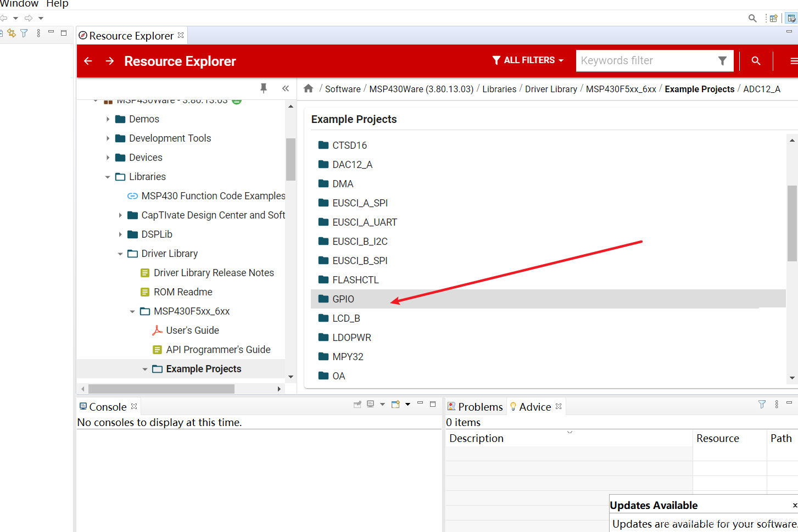Open the Window menu
Viewport: 798px width, 532px height.
coord(19,4)
